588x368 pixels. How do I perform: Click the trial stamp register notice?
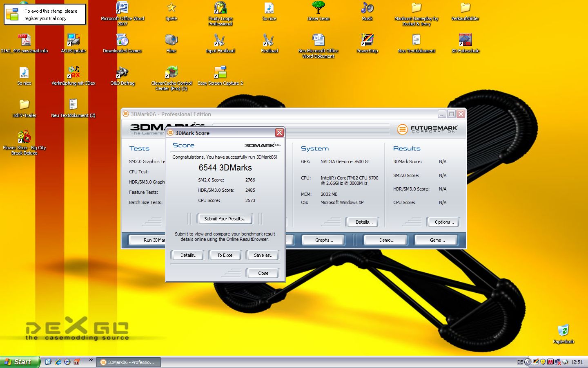pyautogui.click(x=45, y=14)
